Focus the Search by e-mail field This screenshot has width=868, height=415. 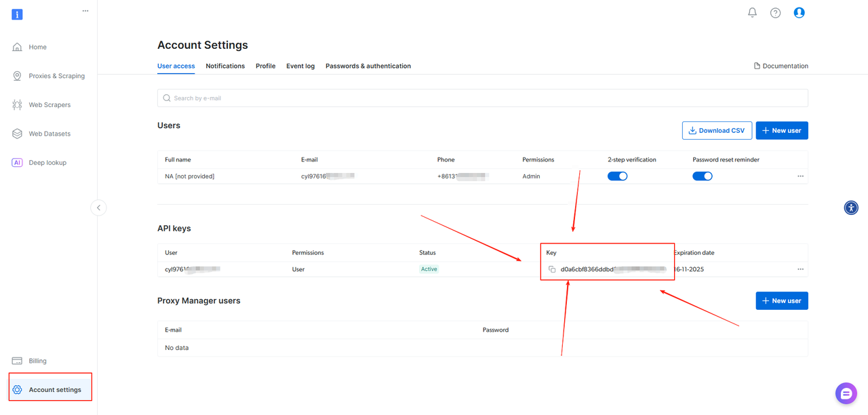[483, 98]
